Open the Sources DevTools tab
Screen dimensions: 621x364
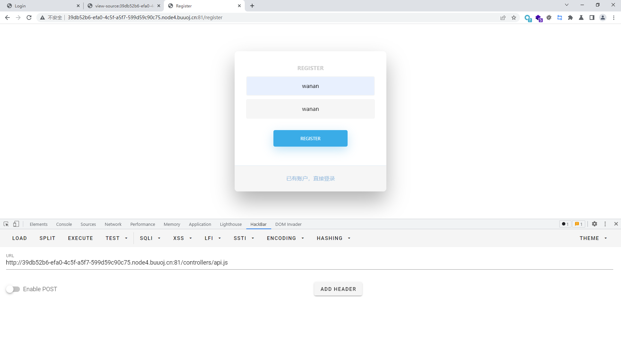pyautogui.click(x=88, y=224)
